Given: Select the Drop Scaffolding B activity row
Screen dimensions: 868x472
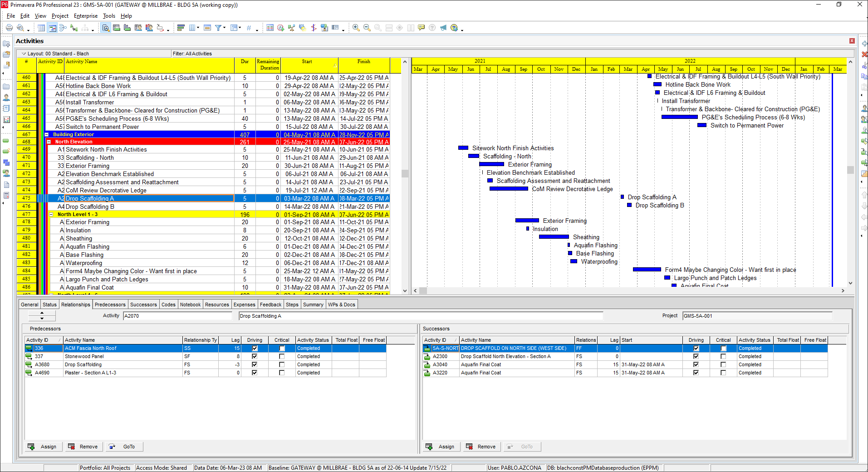Looking at the screenshot, I should click(x=203, y=206).
